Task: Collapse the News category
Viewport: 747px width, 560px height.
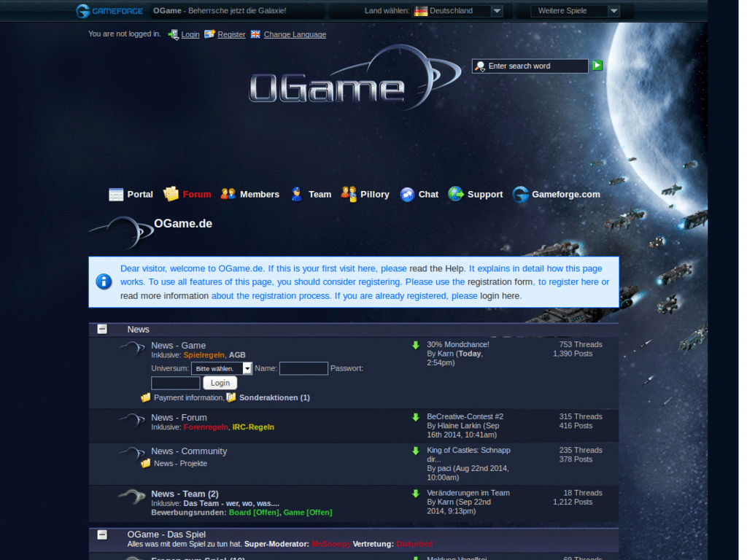Action: [102, 329]
